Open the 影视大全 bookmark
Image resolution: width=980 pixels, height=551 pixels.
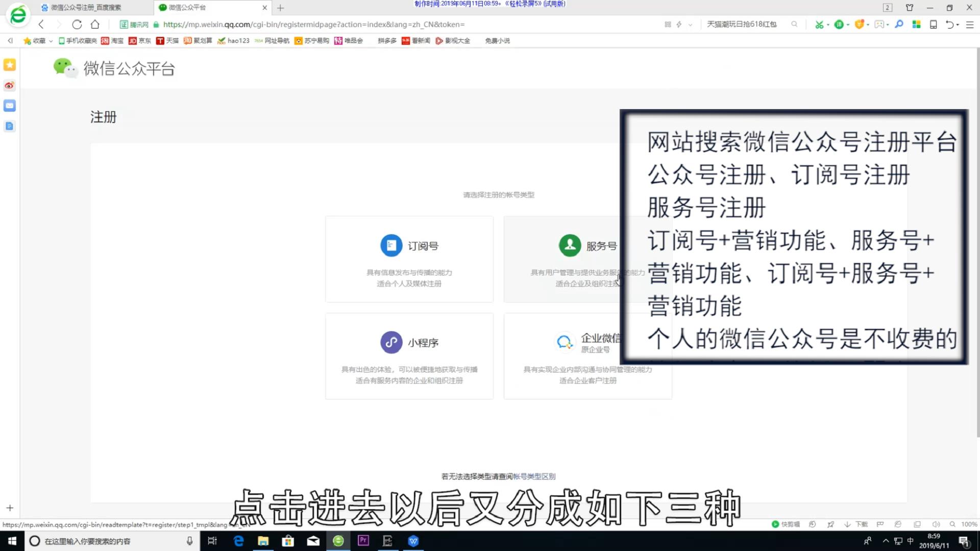coord(453,41)
